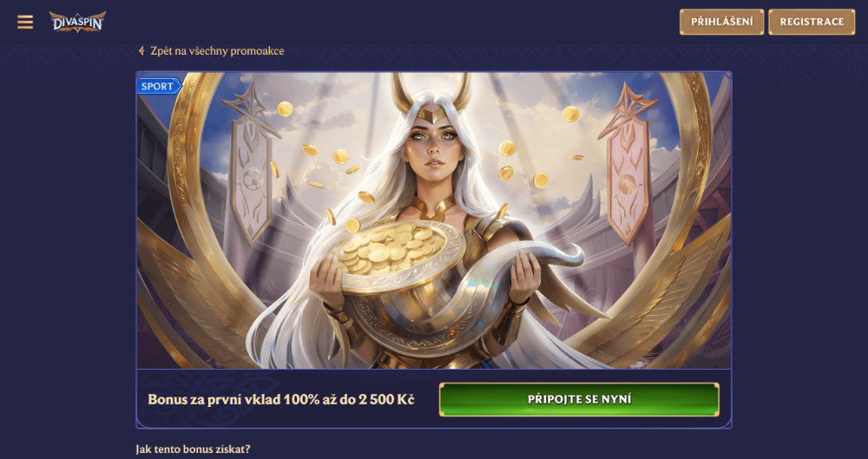Click the blue SPORT badge
Image resolution: width=868 pixels, height=459 pixels.
click(x=159, y=86)
